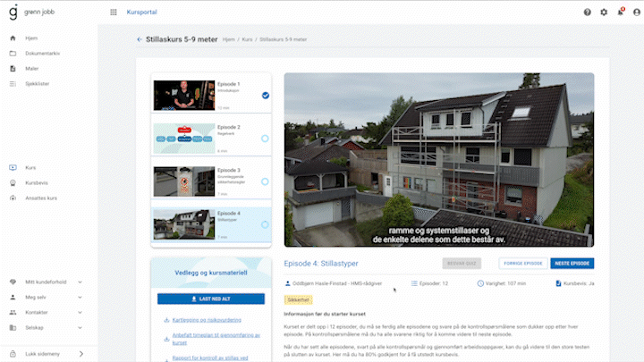Click the Selskap building icon
This screenshot has width=644, height=362.
[13, 327]
